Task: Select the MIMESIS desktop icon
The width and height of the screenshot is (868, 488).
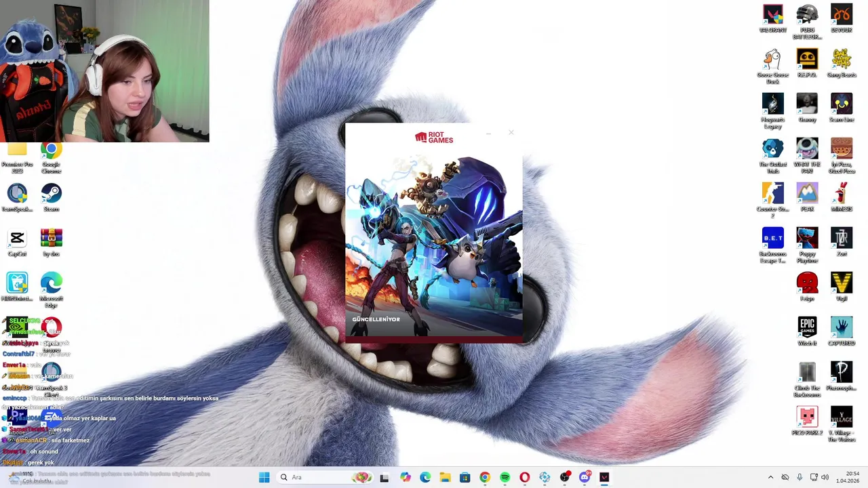Action: [x=842, y=197]
